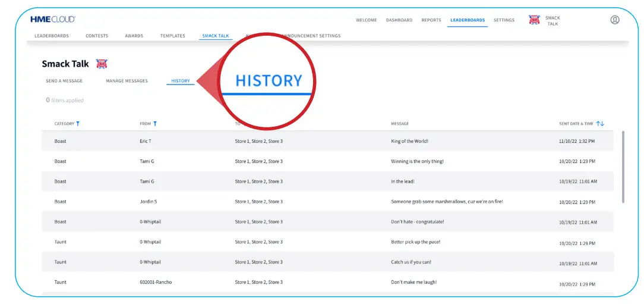Click the Smack Talk page heading
Screen dimensions: 644x304
click(x=65, y=64)
